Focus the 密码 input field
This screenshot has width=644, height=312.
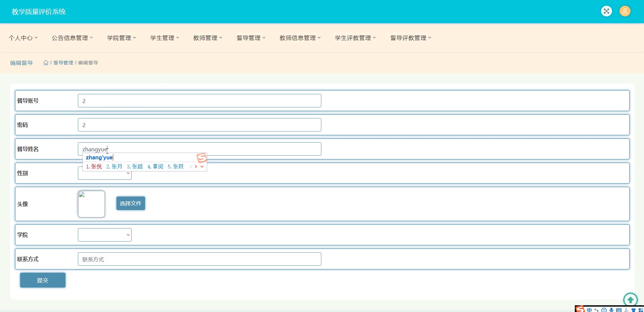point(199,125)
